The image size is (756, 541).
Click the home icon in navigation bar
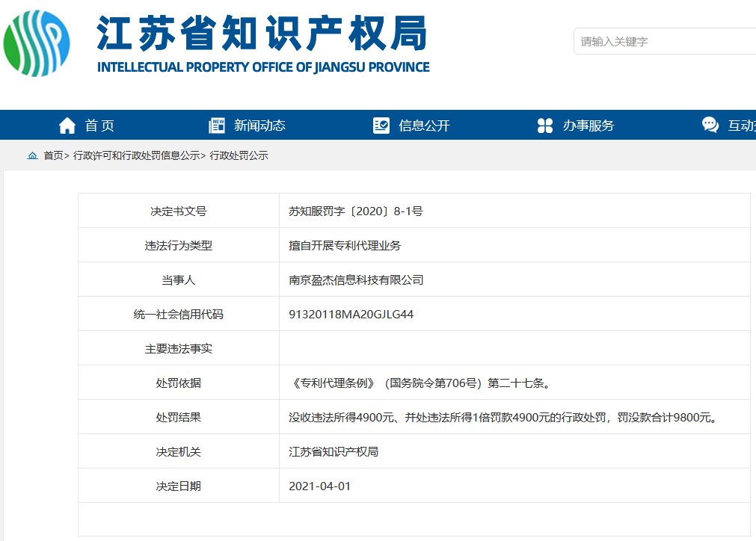pyautogui.click(x=67, y=126)
